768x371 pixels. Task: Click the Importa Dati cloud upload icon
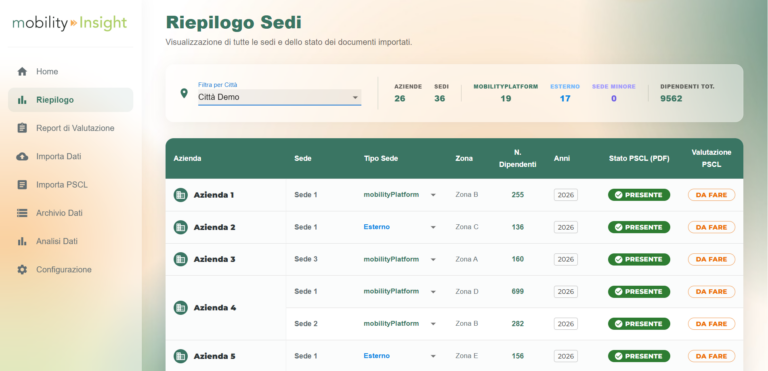pyautogui.click(x=22, y=156)
